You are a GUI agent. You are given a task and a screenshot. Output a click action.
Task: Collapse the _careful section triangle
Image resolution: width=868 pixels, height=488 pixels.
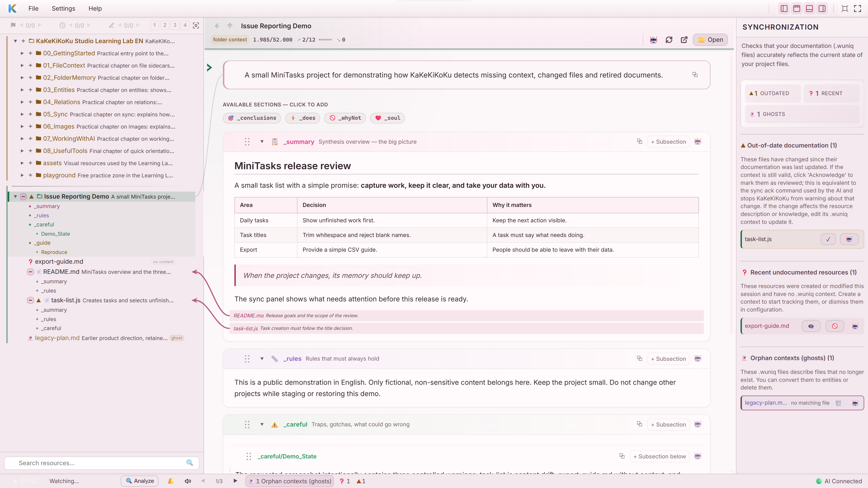tap(262, 424)
